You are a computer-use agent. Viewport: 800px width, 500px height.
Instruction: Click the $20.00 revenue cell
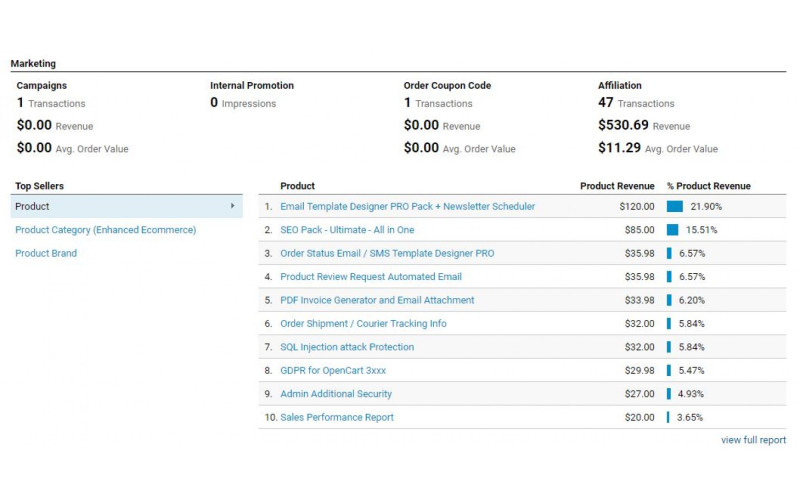pyautogui.click(x=639, y=417)
